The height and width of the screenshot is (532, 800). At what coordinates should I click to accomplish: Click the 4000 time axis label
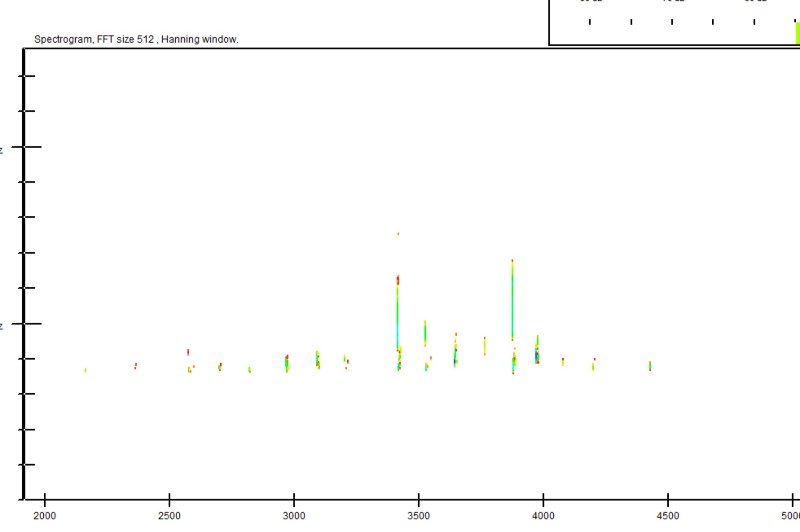click(543, 516)
